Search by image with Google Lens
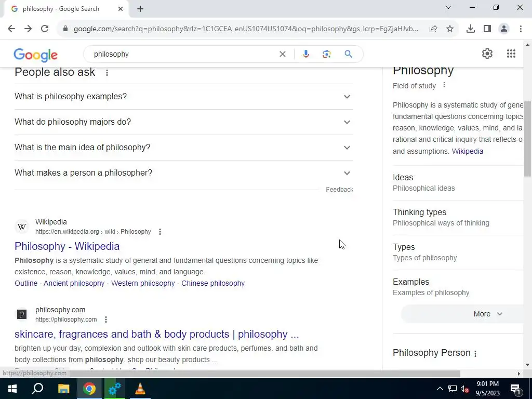The width and height of the screenshot is (532, 399). [x=326, y=54]
